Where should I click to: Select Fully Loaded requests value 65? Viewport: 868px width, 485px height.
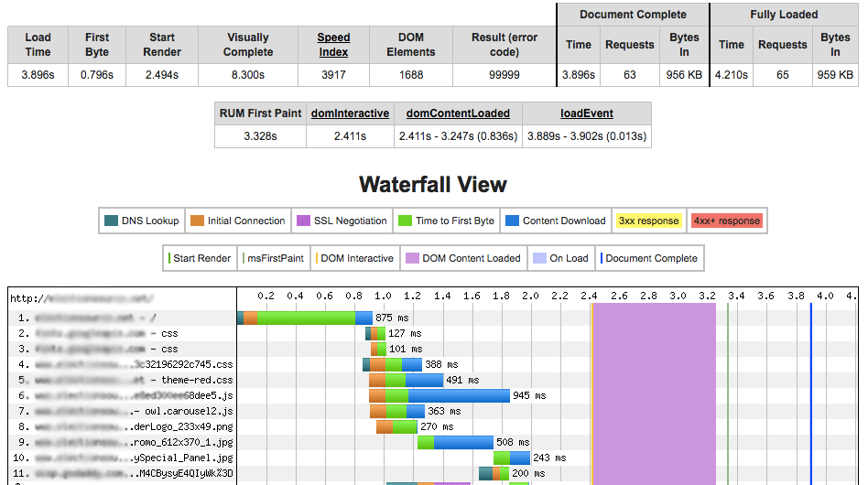782,75
